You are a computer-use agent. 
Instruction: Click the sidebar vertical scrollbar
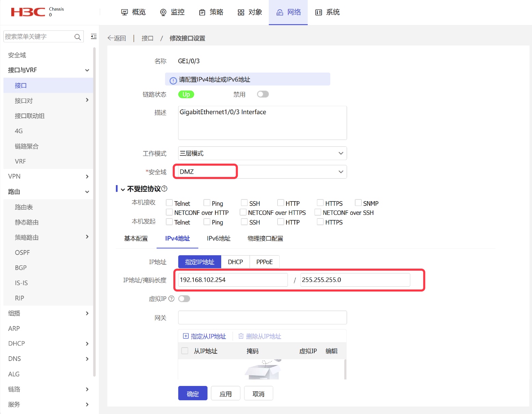[x=94, y=212]
